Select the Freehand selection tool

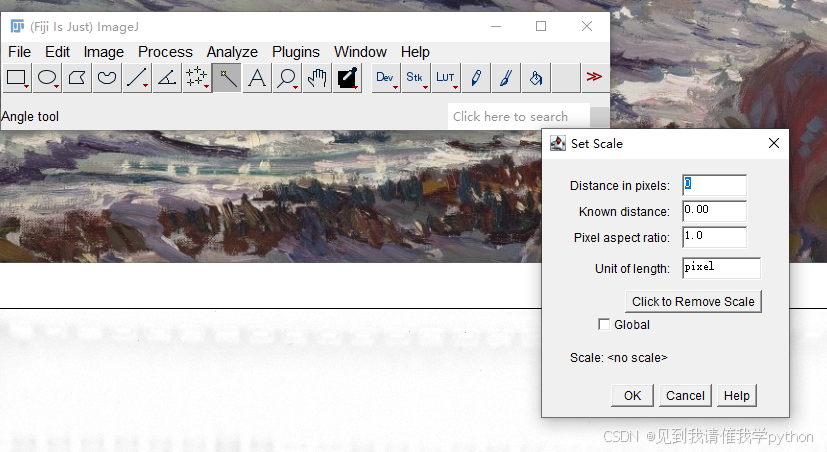[107, 78]
